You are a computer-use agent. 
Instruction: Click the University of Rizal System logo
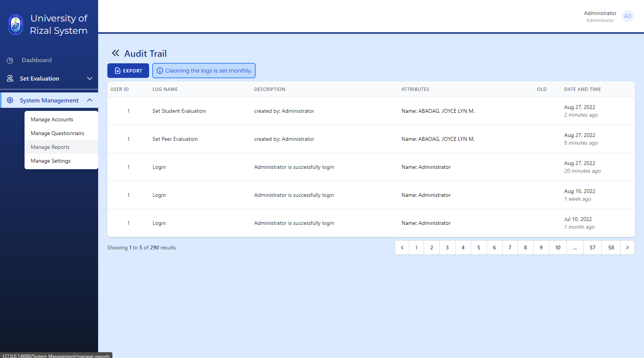pos(15,24)
